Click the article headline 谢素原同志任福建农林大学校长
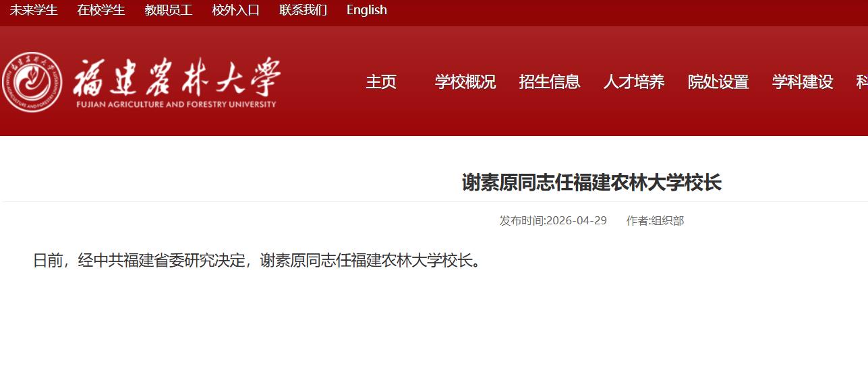 (591, 183)
